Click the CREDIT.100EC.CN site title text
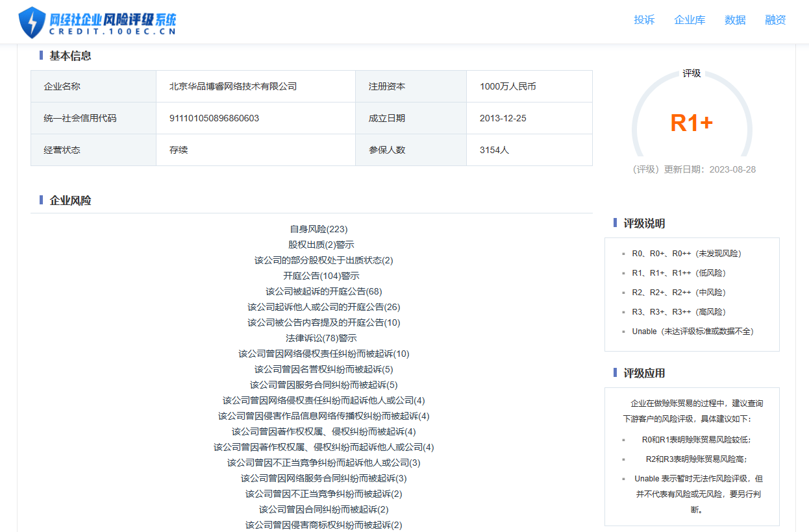Image resolution: width=809 pixels, height=532 pixels. [110, 30]
